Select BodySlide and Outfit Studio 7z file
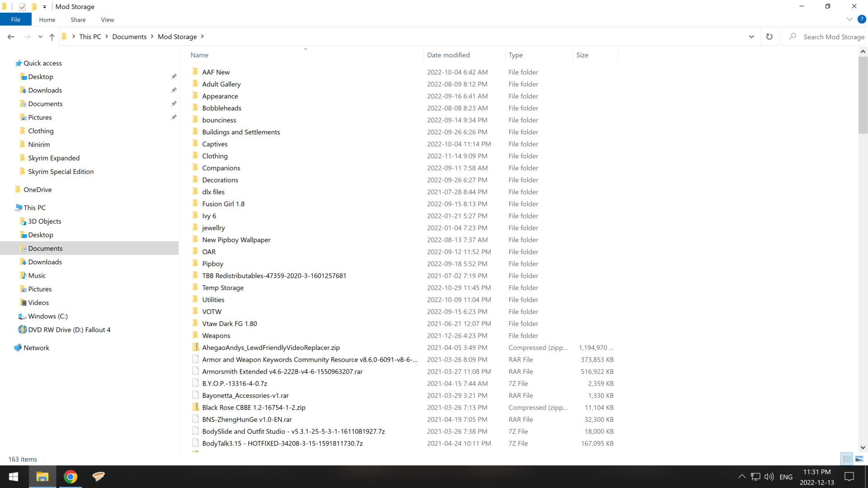 (x=293, y=432)
